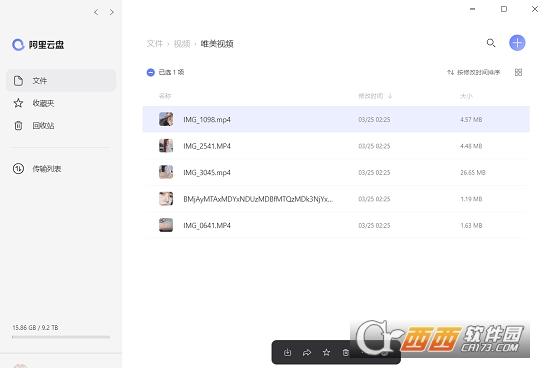Delete the selected file via trash icon

tap(346, 353)
